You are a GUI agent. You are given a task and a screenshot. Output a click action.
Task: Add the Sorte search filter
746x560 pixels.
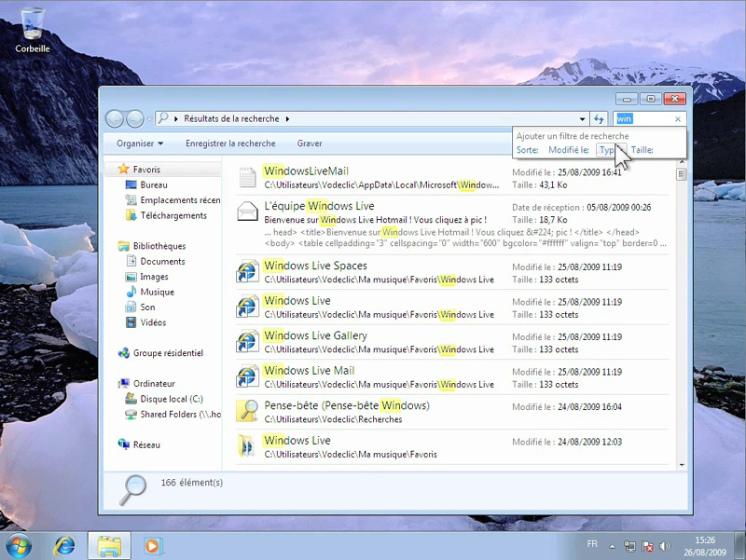527,150
